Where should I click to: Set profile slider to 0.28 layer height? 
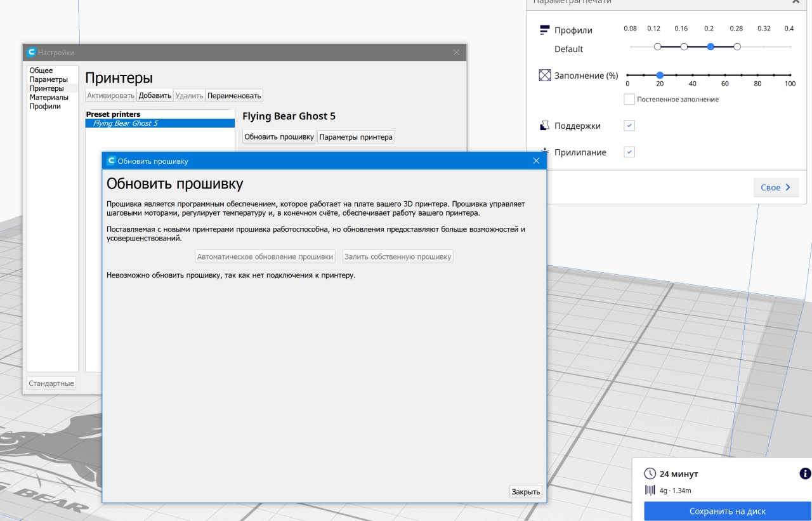(x=737, y=46)
